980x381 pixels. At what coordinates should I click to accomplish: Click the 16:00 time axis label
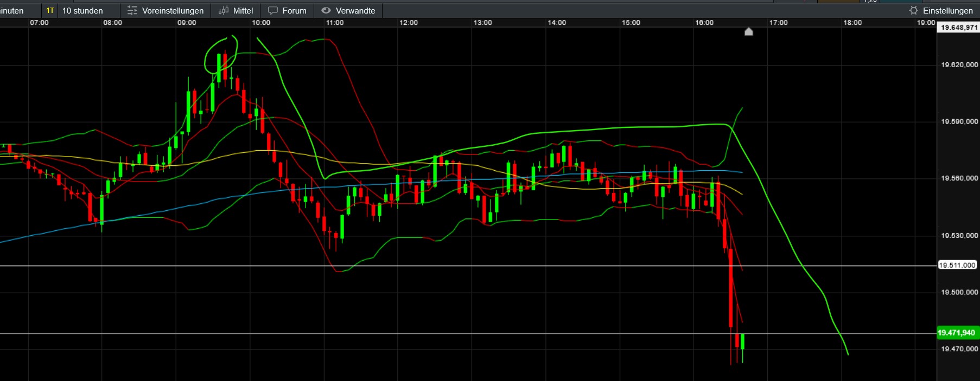(x=704, y=23)
